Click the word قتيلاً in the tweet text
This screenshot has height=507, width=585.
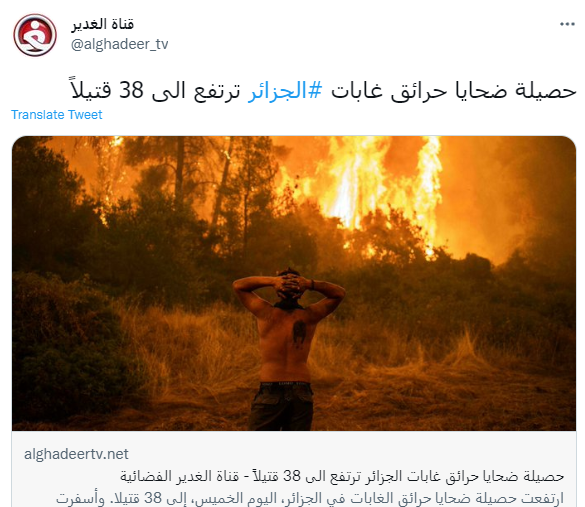91,90
